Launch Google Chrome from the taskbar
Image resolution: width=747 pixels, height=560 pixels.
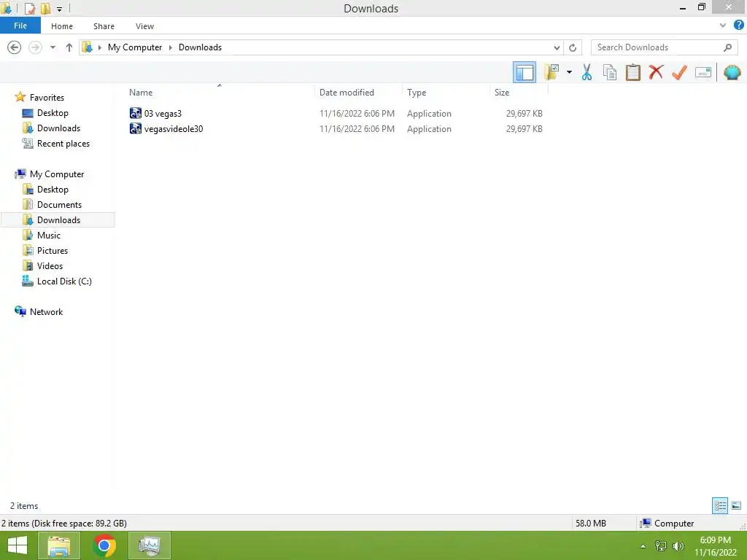coord(104,545)
